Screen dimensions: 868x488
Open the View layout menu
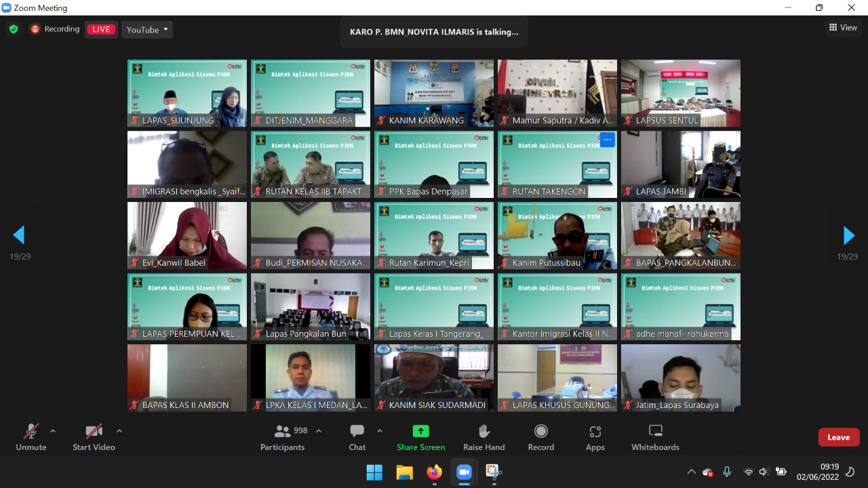click(x=843, y=28)
